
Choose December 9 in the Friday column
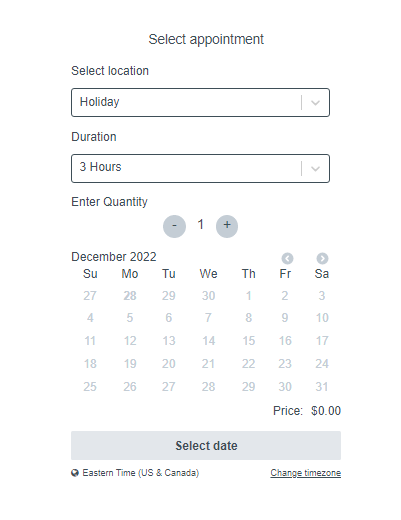coord(285,318)
